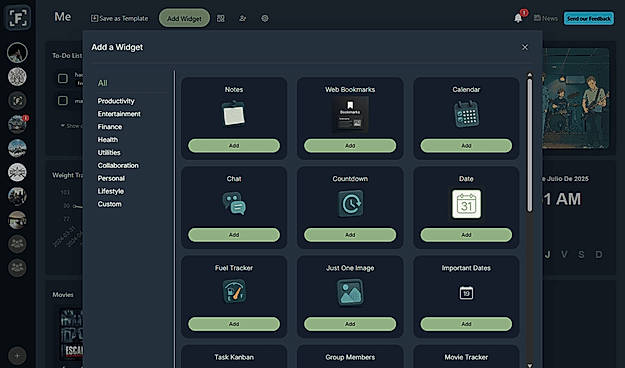Click the Countdown widget clock icon
Screen dimensions: 625x368
[350, 204]
